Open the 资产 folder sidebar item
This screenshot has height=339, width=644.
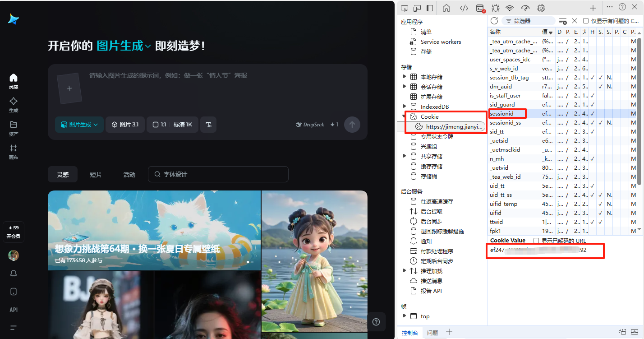click(x=14, y=128)
